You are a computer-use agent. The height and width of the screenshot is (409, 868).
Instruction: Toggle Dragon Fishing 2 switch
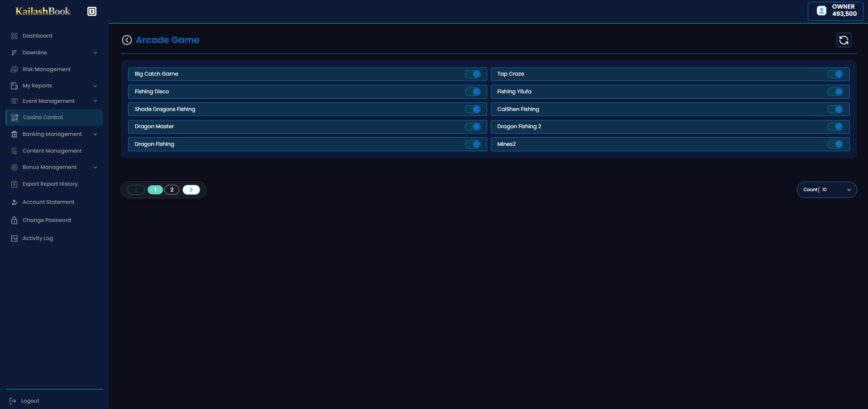(835, 127)
